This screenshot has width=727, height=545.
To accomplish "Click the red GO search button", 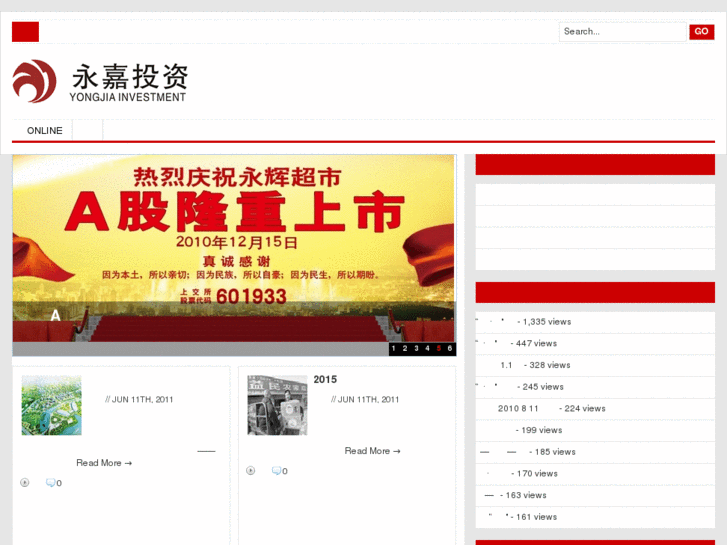I will 701,32.
